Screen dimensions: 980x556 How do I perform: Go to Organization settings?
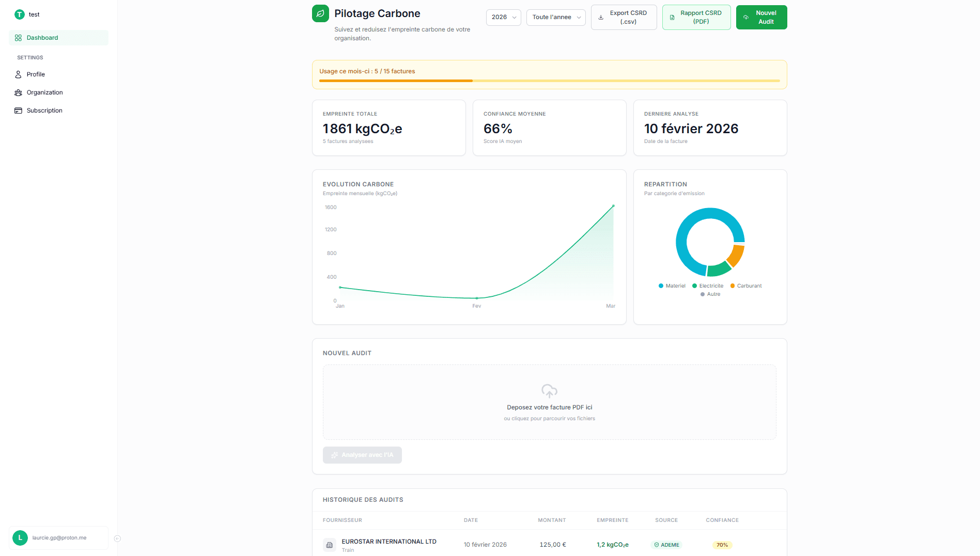coord(44,92)
